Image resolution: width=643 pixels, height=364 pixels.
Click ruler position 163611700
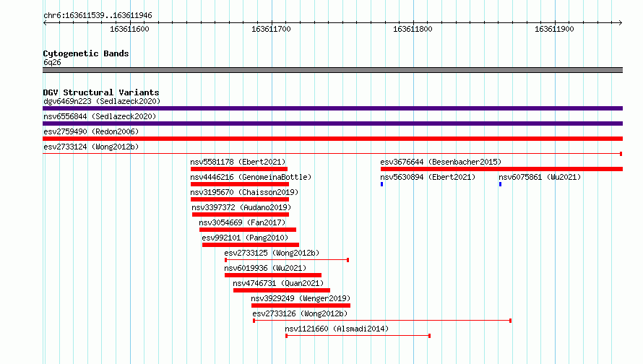coord(271,29)
